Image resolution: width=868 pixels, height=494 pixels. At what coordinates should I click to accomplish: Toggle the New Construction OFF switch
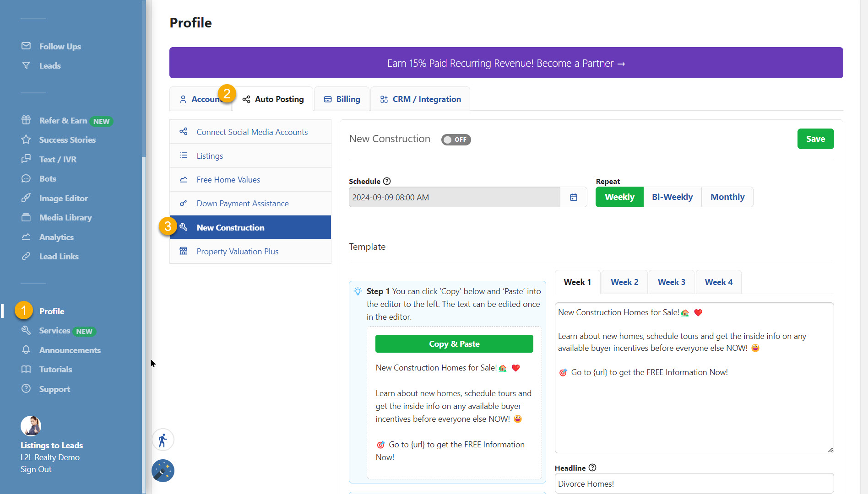tap(456, 140)
